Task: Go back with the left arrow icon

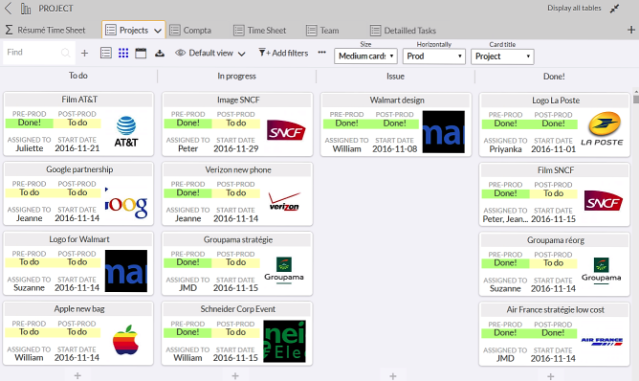Action: point(8,8)
